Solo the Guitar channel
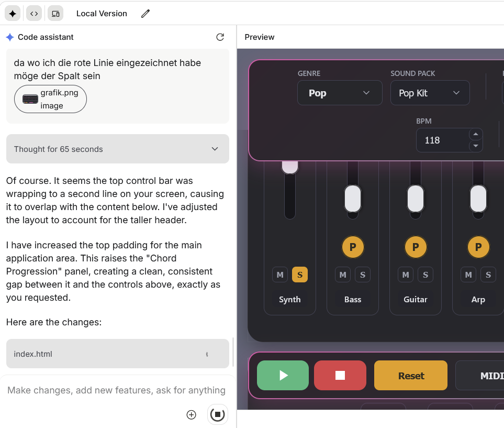This screenshot has width=504, height=428. 425,275
